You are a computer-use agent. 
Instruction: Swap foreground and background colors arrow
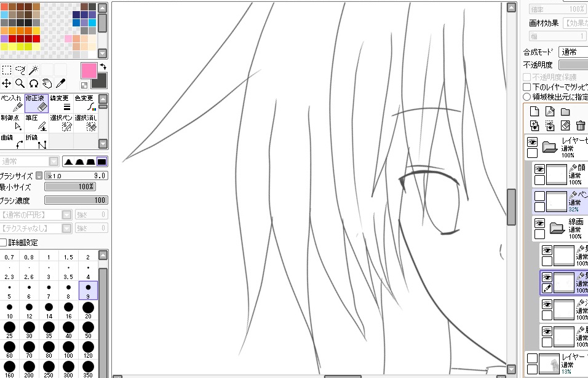pyautogui.click(x=103, y=67)
